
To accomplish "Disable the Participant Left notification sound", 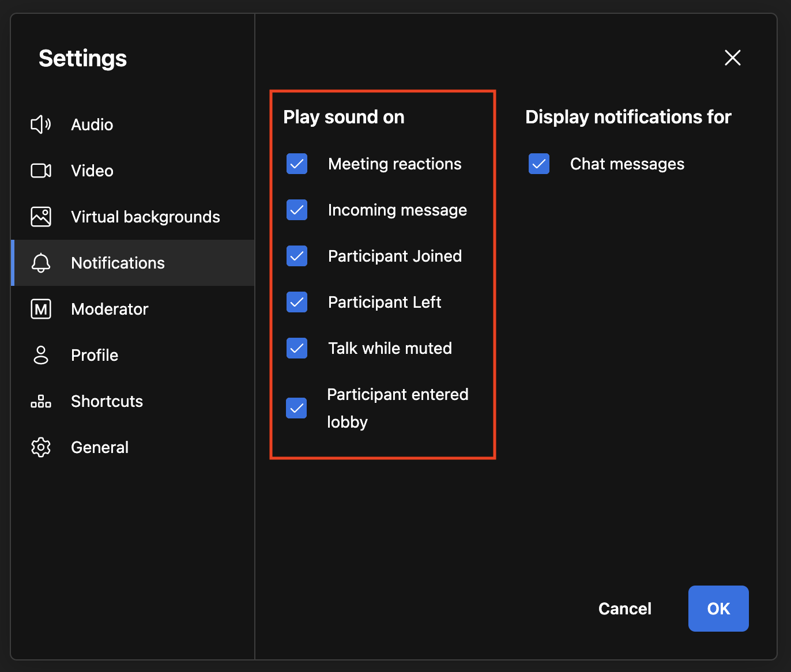I will pyautogui.click(x=296, y=302).
